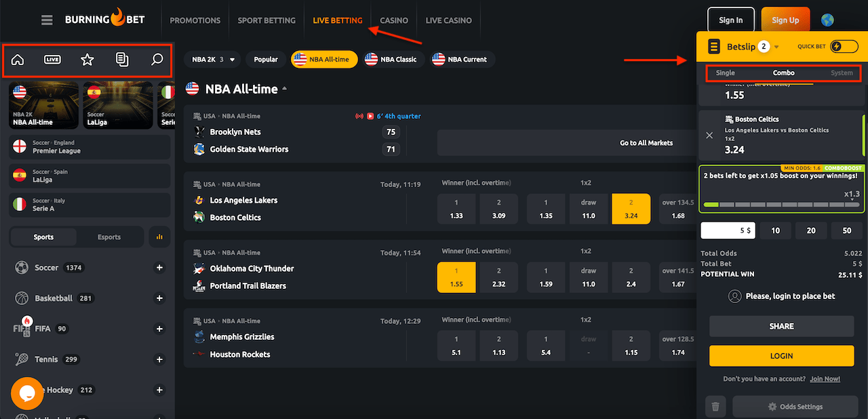Open the hamburger main menu
The width and height of the screenshot is (868, 419).
coord(47,20)
